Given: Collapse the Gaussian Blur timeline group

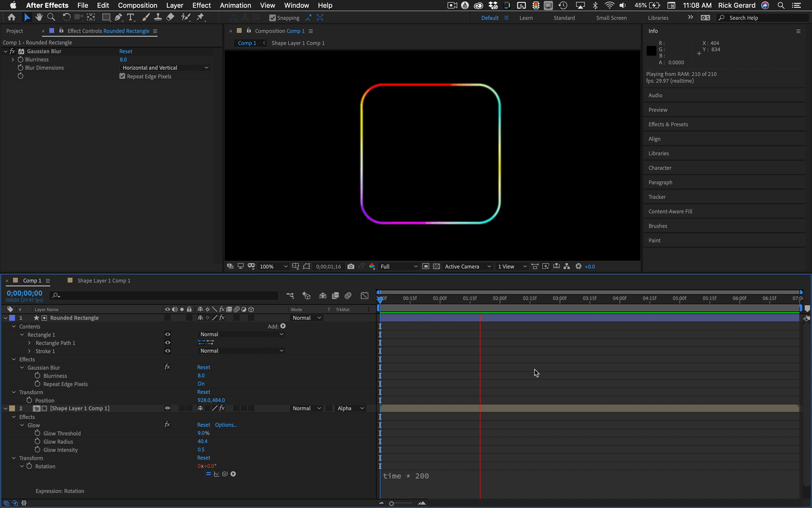Looking at the screenshot, I should 22,368.
